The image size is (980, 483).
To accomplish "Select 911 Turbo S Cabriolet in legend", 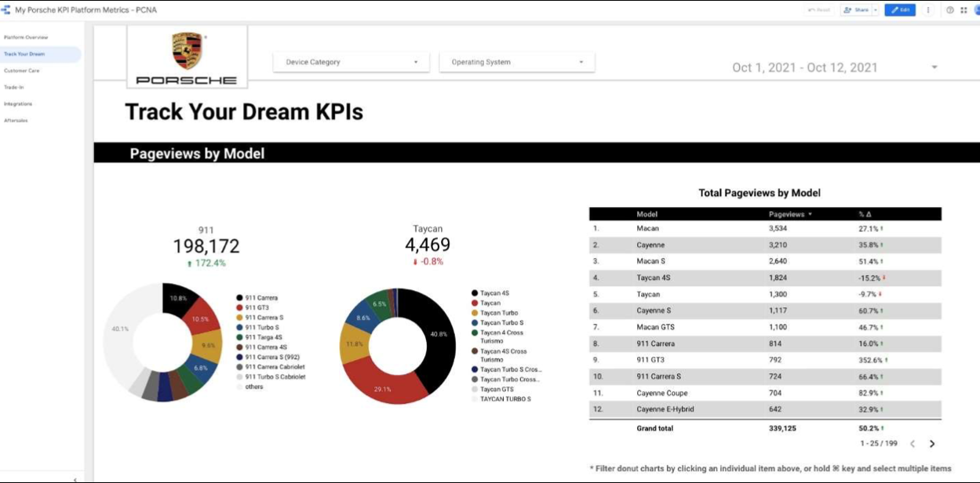I will coord(270,377).
